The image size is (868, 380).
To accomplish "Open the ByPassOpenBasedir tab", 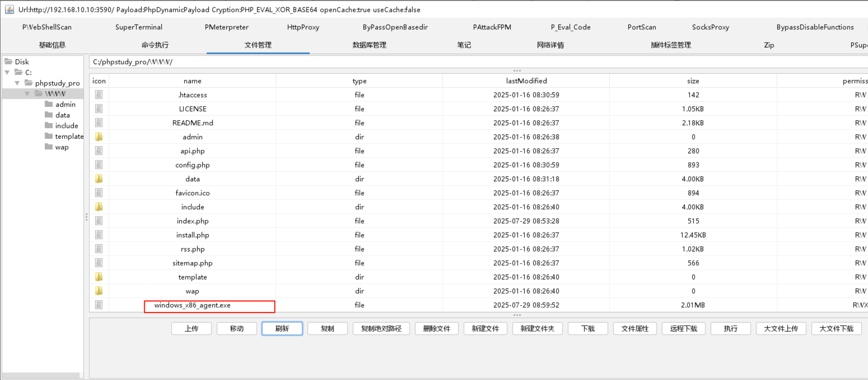I will 395,27.
